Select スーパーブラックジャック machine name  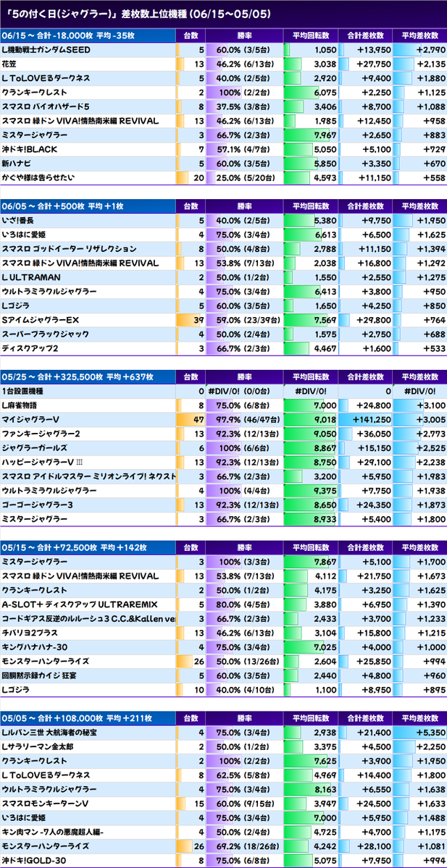[46, 334]
